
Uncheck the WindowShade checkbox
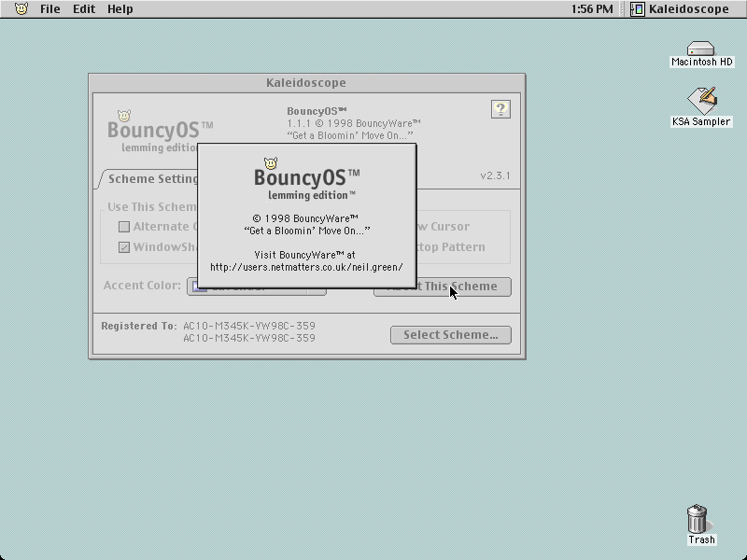click(124, 247)
